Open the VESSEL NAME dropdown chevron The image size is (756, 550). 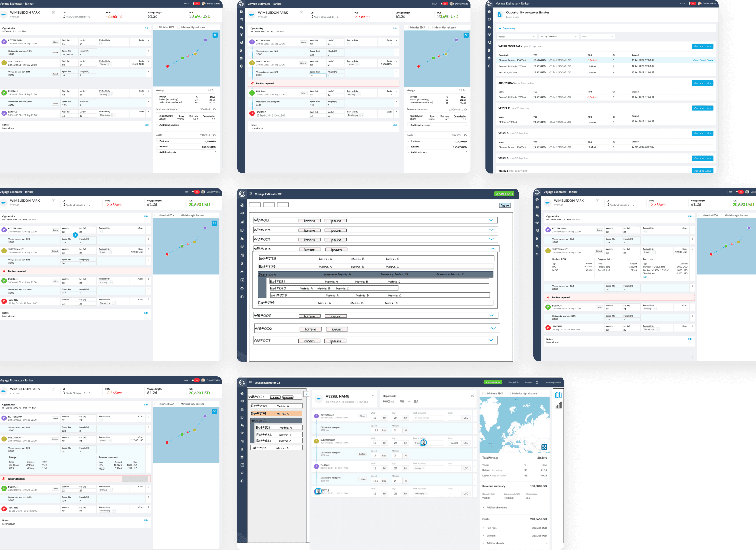(x=373, y=396)
